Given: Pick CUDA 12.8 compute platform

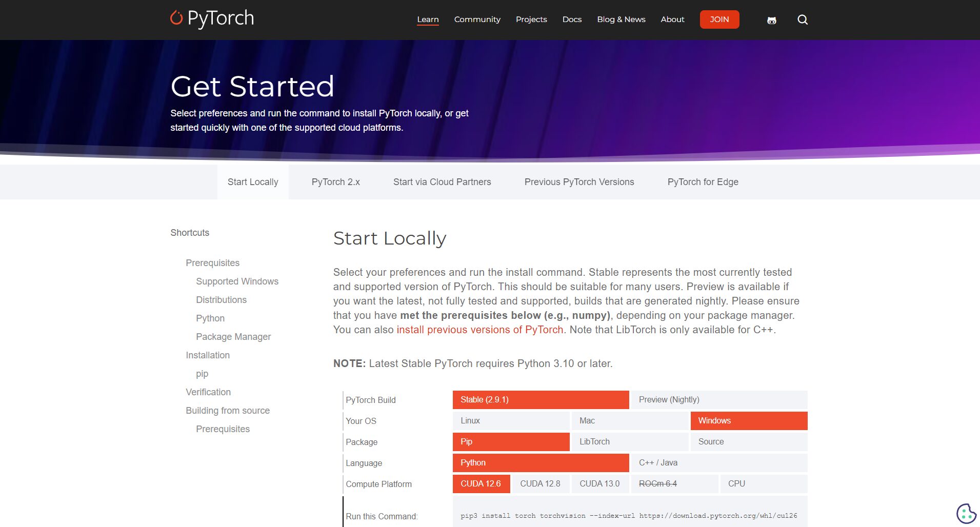Looking at the screenshot, I should tap(540, 484).
